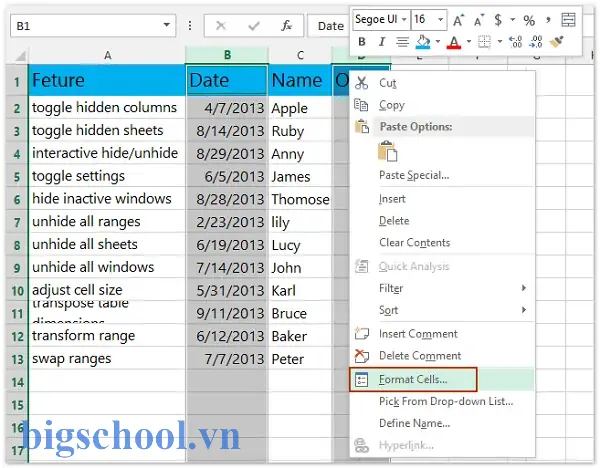The height and width of the screenshot is (468, 600).
Task: Apply Comma Style icon
Action: click(x=548, y=19)
